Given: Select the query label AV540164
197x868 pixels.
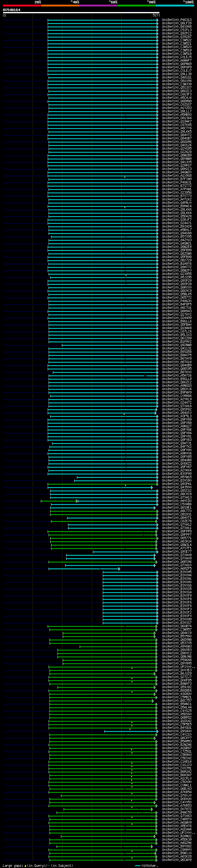Looking at the screenshot, I should [x=11, y=10].
